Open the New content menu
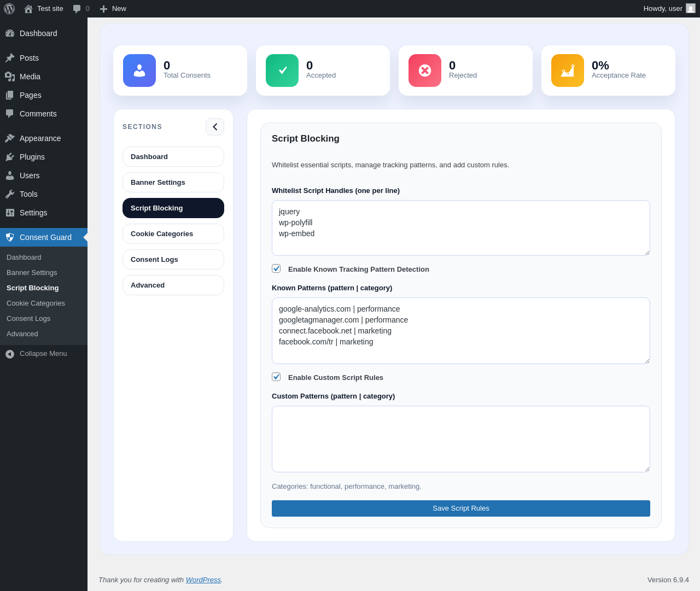The image size is (700, 591). click(x=113, y=9)
